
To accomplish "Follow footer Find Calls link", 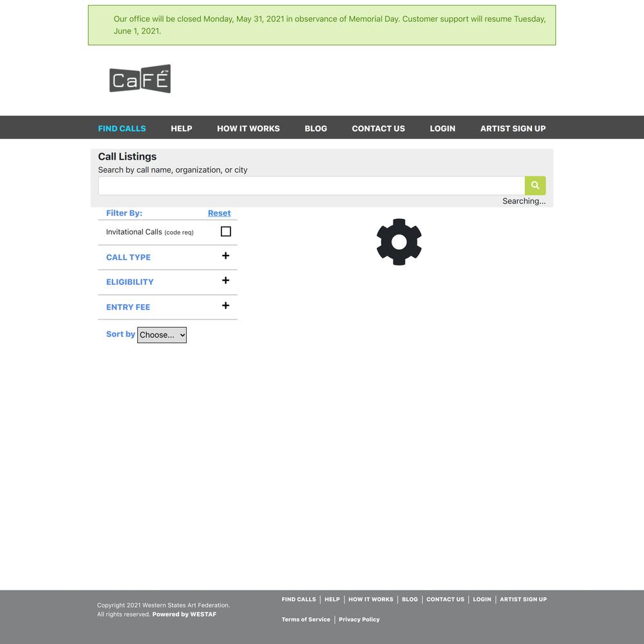I will (x=299, y=599).
